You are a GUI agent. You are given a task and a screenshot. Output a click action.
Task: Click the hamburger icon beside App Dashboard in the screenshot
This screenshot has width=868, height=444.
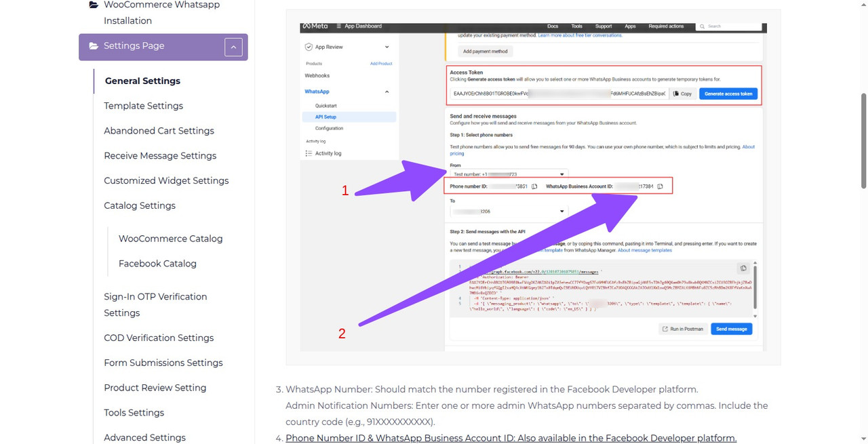point(339,26)
